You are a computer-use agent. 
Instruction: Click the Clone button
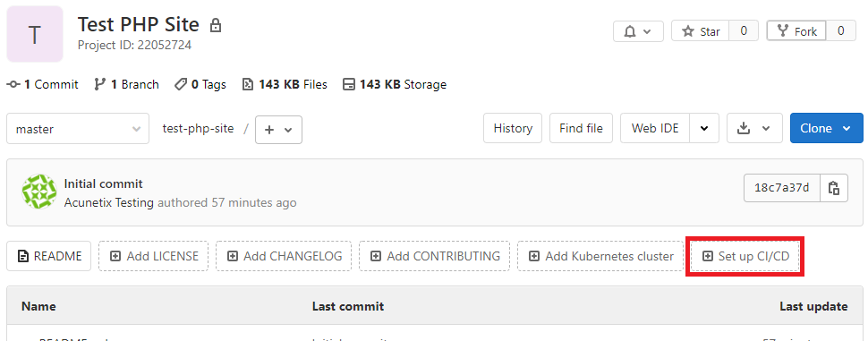point(827,128)
